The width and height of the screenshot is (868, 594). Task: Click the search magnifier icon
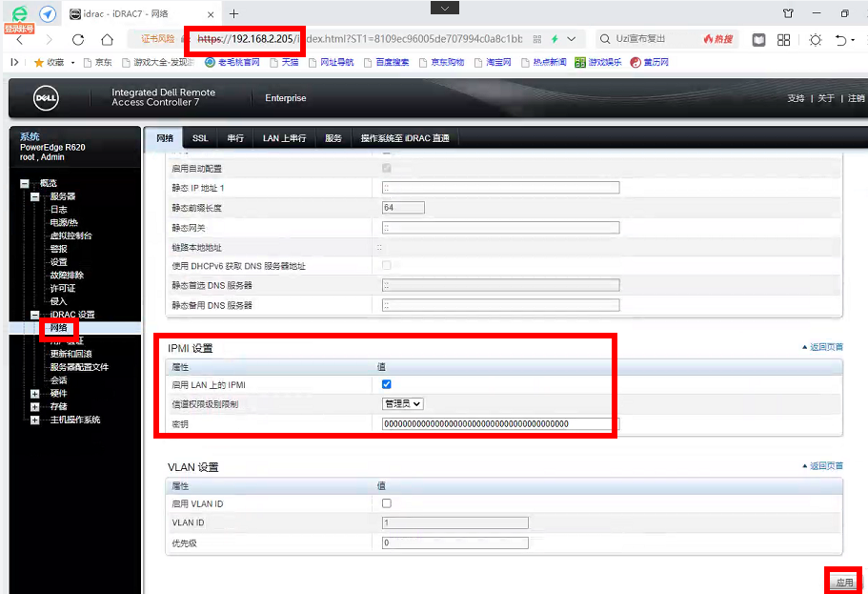pos(605,40)
